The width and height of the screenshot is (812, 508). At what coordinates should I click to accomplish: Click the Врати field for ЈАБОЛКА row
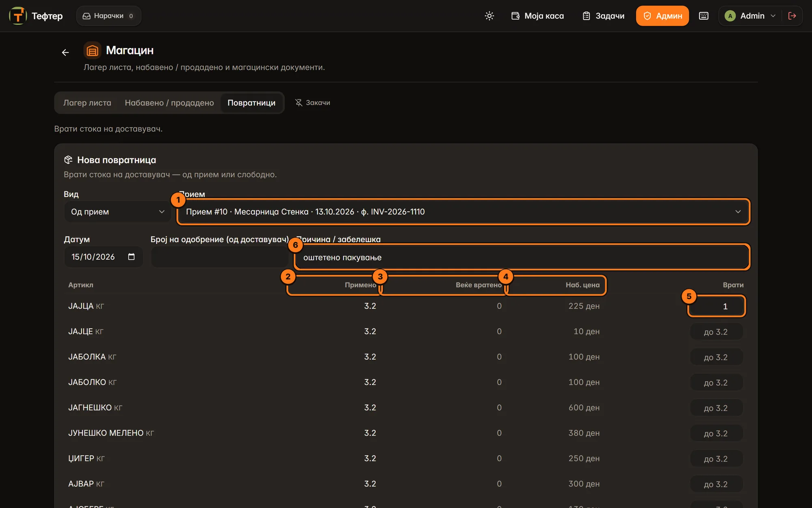coord(716,357)
